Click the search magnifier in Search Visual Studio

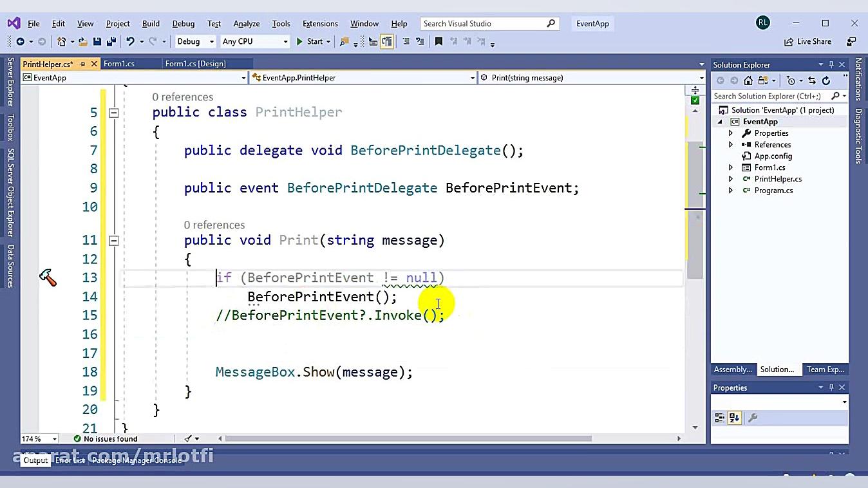click(551, 23)
